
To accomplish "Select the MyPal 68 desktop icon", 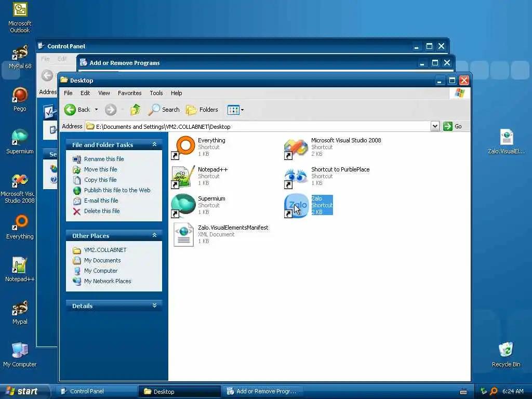I will (20, 57).
